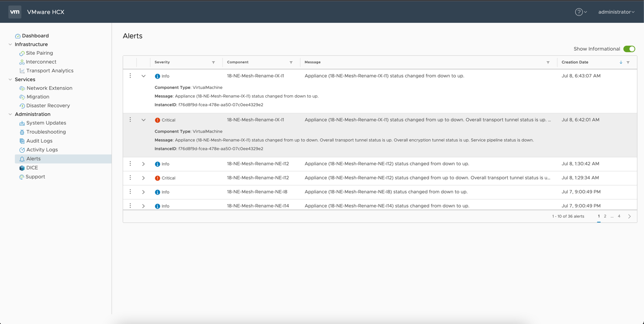Click the Message column filter icon
644x324 pixels.
tap(548, 62)
